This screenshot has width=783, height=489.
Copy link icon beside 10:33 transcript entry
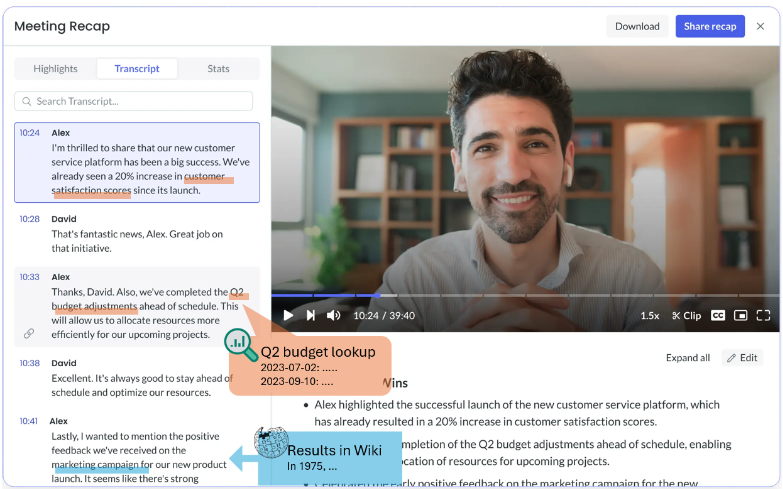[x=29, y=333]
